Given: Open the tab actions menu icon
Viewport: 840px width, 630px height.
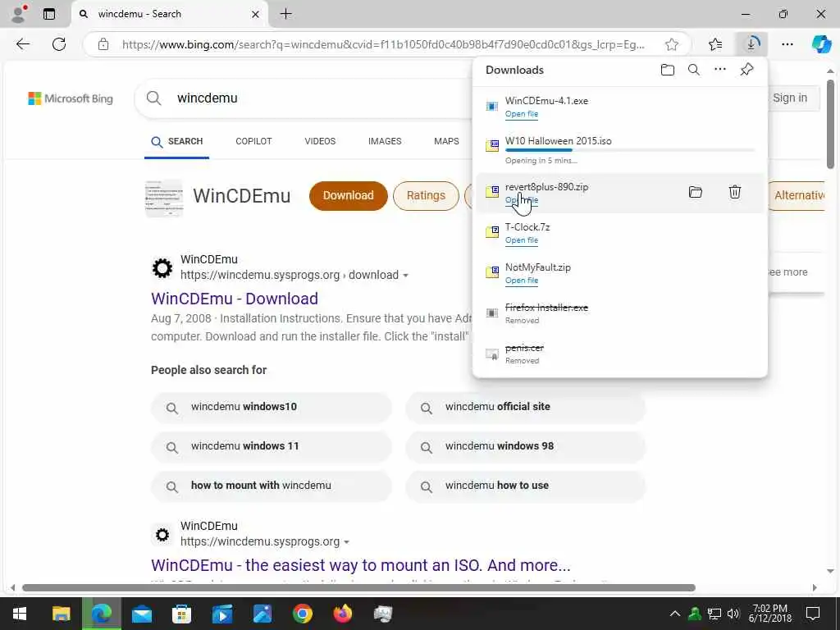Looking at the screenshot, I should pos(48,14).
